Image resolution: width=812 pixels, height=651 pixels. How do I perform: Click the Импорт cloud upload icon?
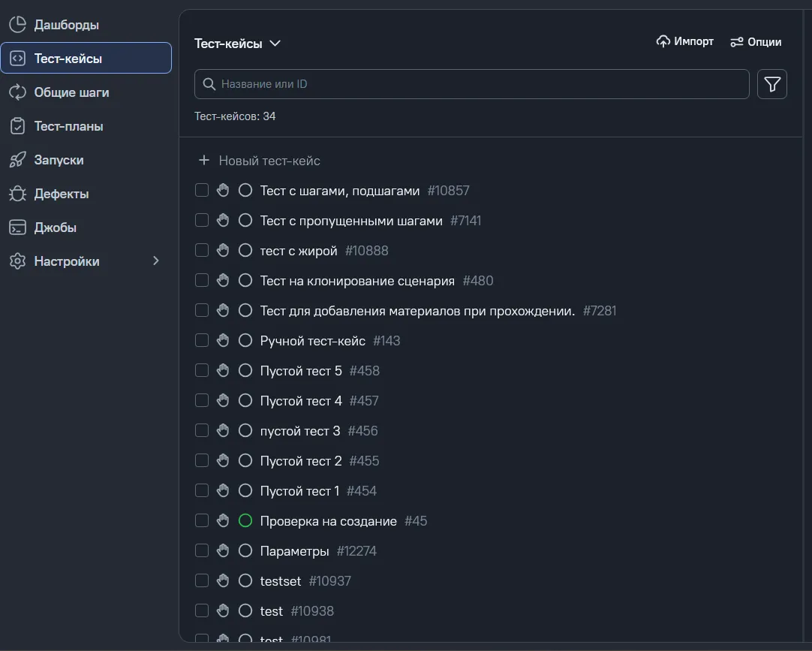point(663,41)
